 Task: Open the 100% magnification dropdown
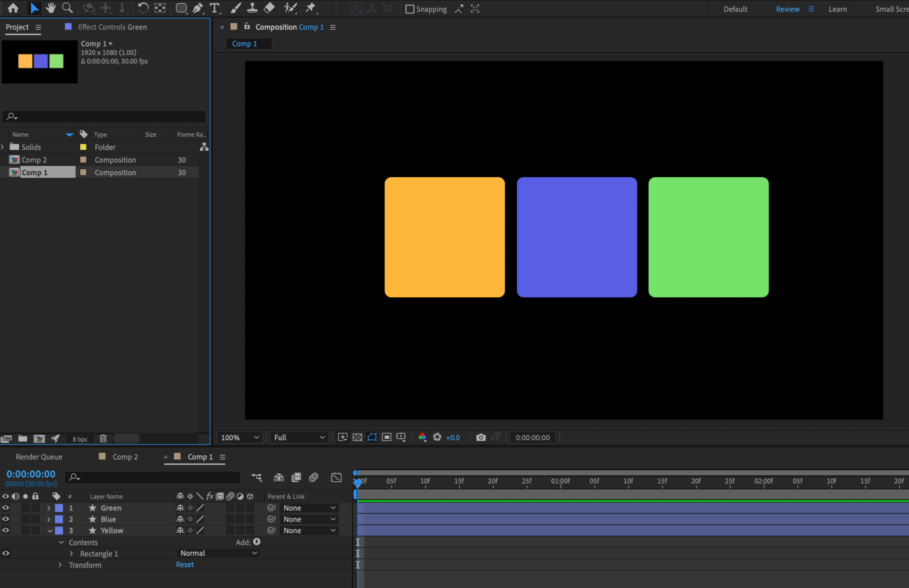pyautogui.click(x=240, y=438)
